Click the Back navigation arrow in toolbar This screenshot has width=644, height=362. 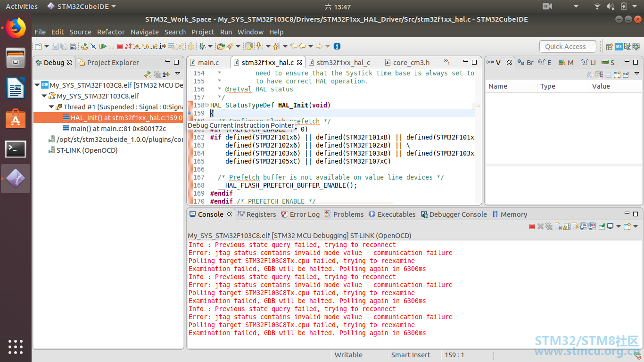click(x=302, y=46)
